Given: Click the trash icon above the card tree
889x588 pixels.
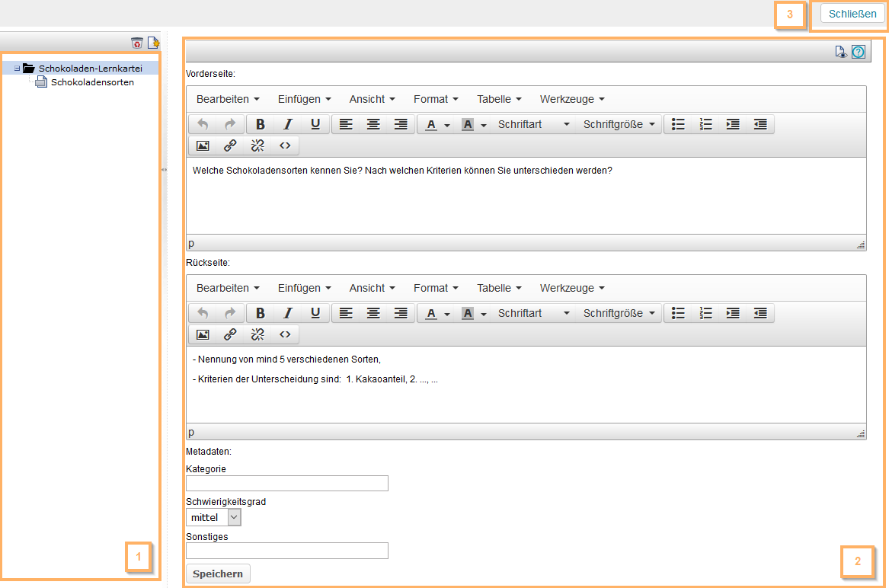Looking at the screenshot, I should [137, 43].
